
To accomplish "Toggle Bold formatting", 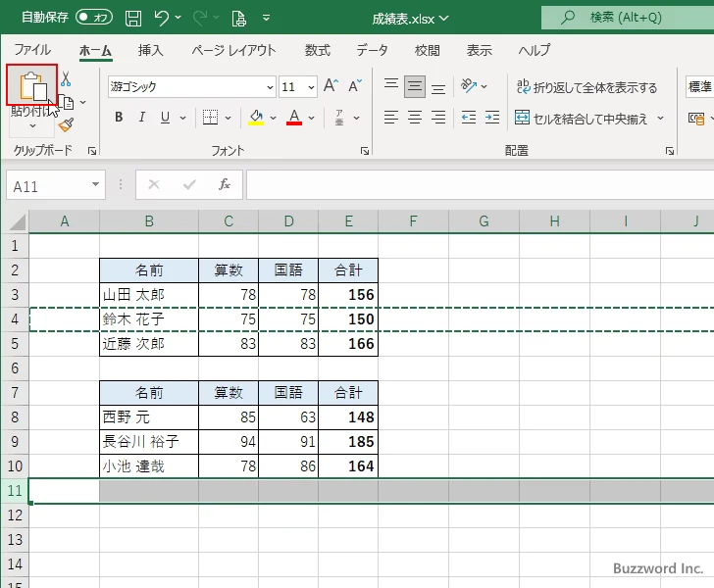I will click(x=119, y=118).
